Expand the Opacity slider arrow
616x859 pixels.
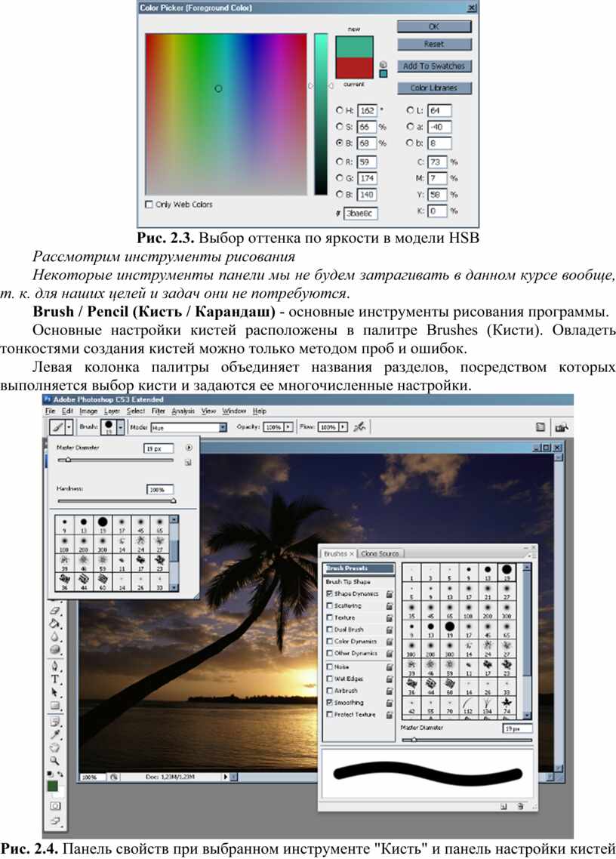289,426
